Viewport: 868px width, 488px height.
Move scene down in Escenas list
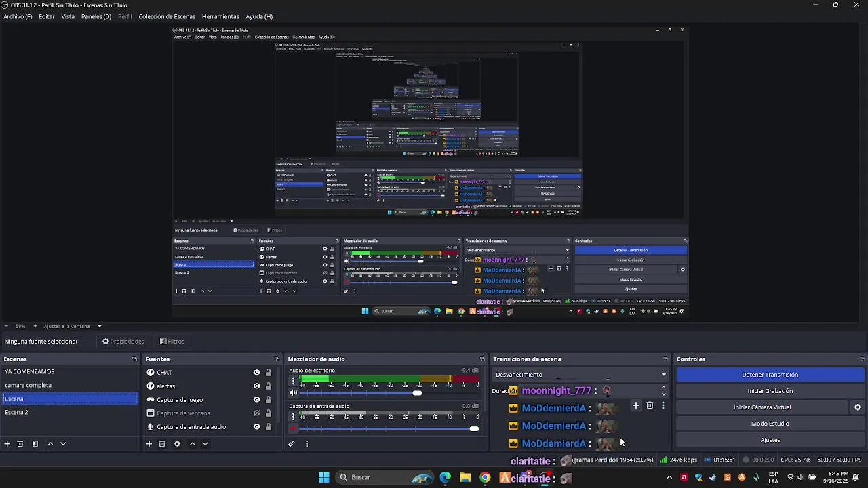63,444
